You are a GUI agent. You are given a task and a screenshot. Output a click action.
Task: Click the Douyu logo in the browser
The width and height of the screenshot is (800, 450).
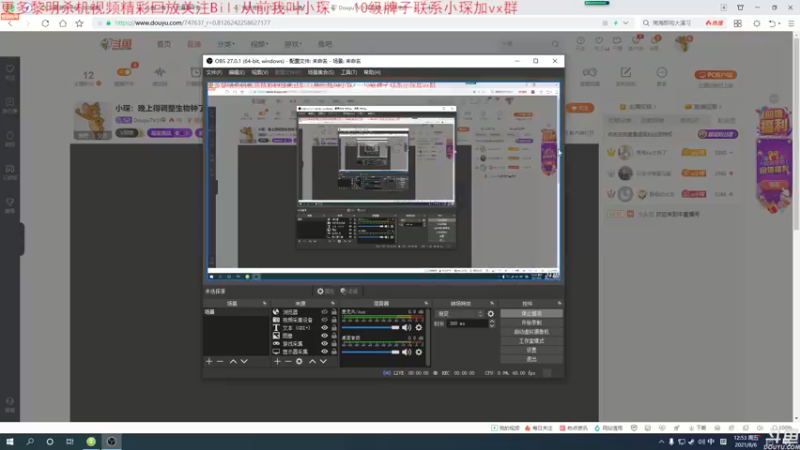click(x=117, y=44)
